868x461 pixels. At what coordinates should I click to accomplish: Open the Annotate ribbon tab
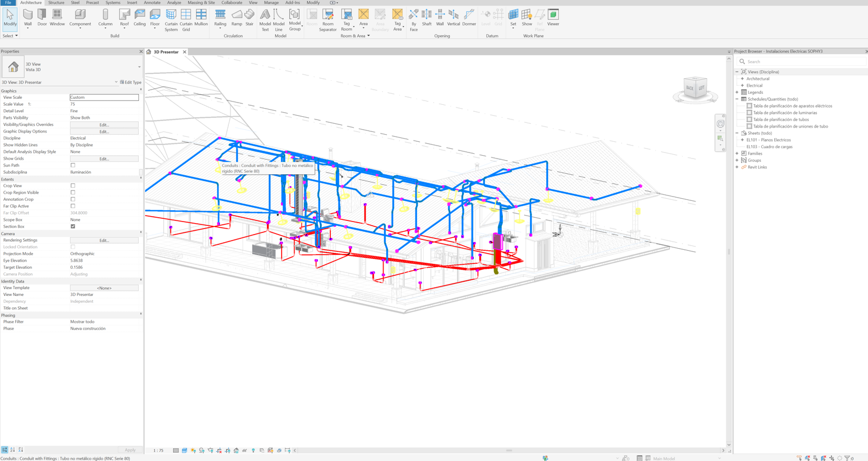point(152,3)
